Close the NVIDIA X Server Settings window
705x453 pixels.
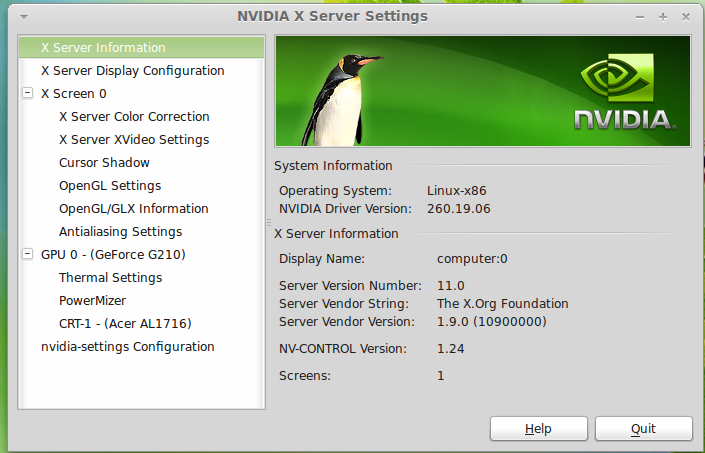(686, 17)
